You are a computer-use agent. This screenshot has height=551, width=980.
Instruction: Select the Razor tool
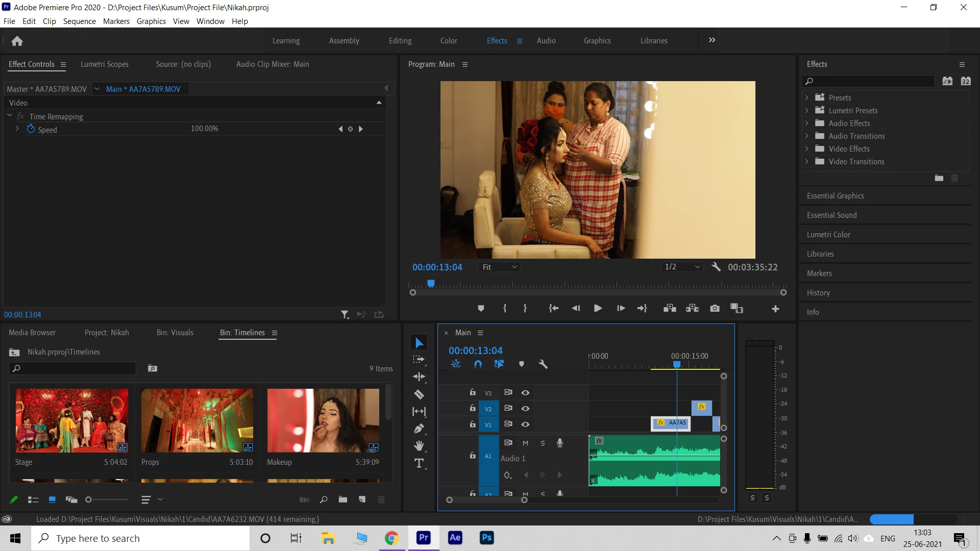(x=419, y=394)
